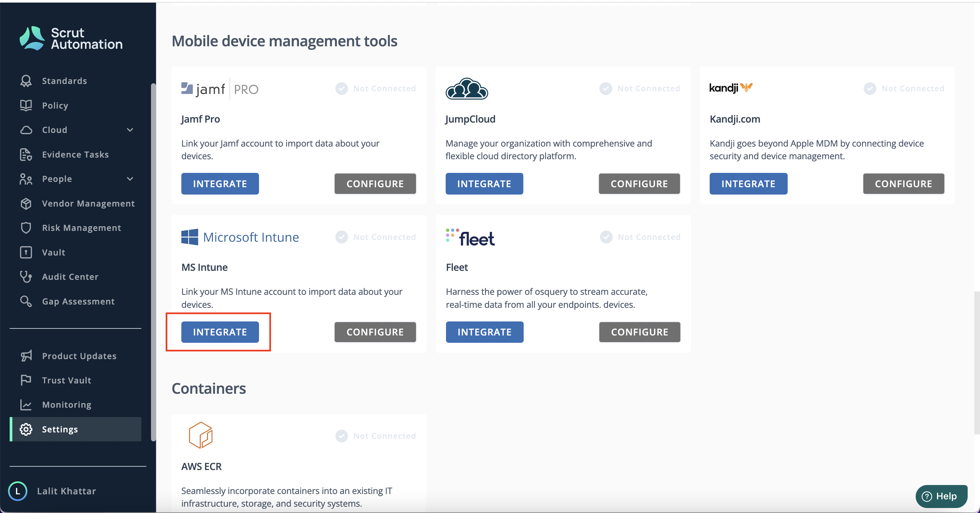Image resolution: width=980 pixels, height=513 pixels.
Task: Click the AWS ECR container icon
Action: (200, 435)
